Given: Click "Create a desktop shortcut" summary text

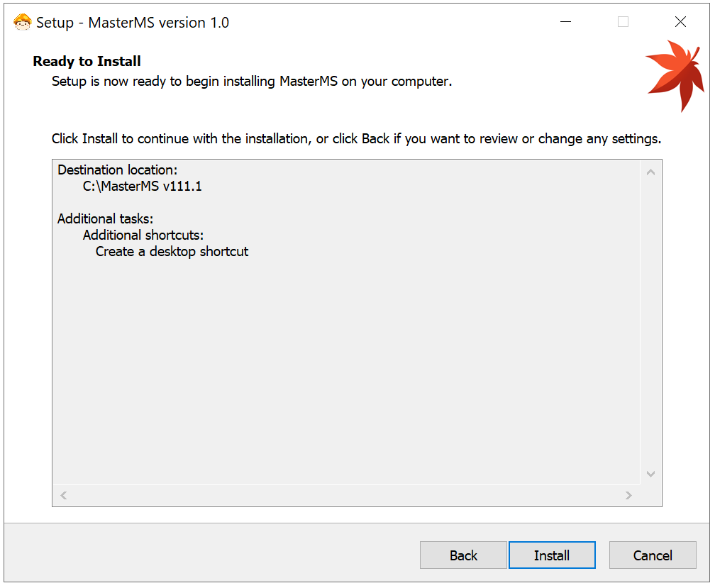Looking at the screenshot, I should 172,251.
